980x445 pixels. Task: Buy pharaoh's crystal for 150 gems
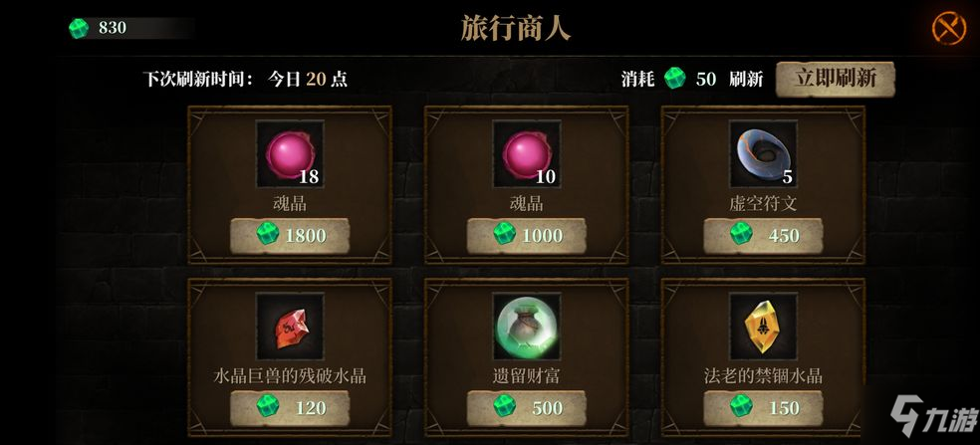[x=763, y=408]
